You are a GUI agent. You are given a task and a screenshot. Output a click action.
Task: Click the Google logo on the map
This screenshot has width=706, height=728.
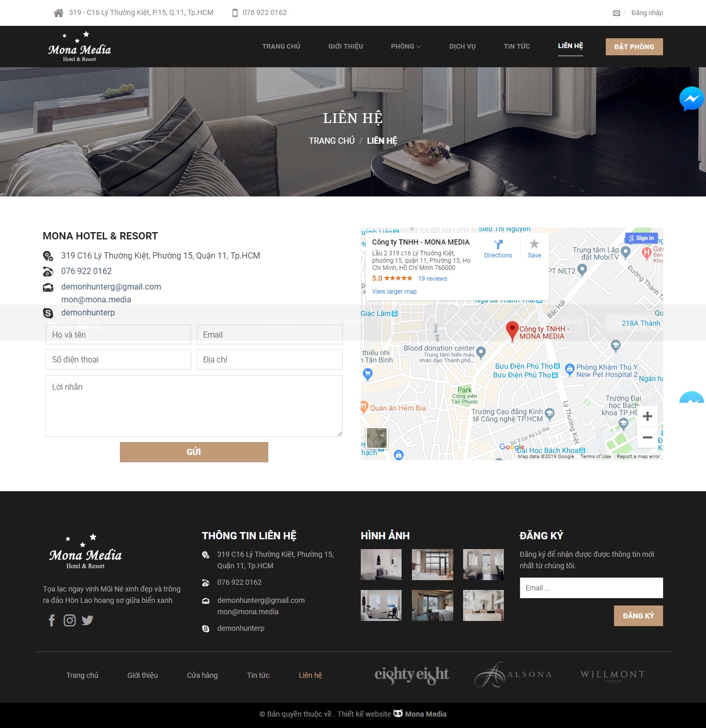tap(512, 447)
